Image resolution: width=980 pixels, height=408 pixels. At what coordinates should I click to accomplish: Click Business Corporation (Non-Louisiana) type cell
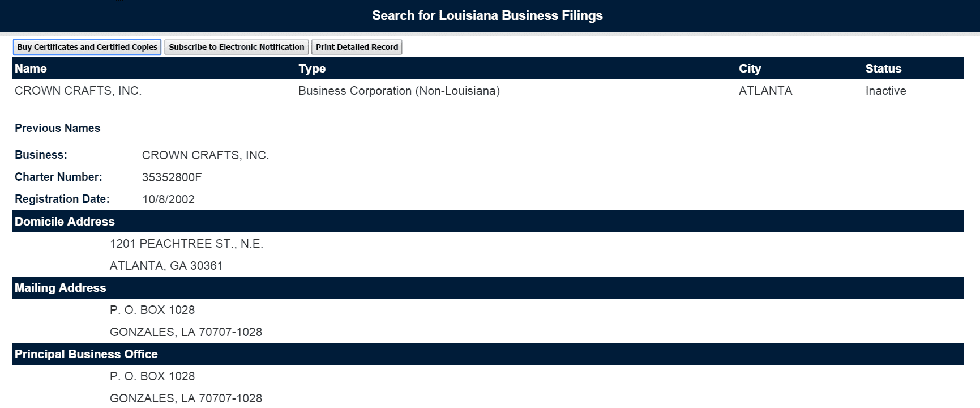(399, 91)
